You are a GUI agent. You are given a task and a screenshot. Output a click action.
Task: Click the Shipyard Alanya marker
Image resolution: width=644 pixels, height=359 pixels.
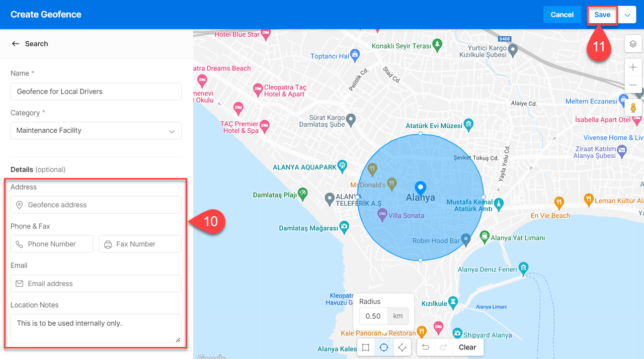[x=457, y=333]
